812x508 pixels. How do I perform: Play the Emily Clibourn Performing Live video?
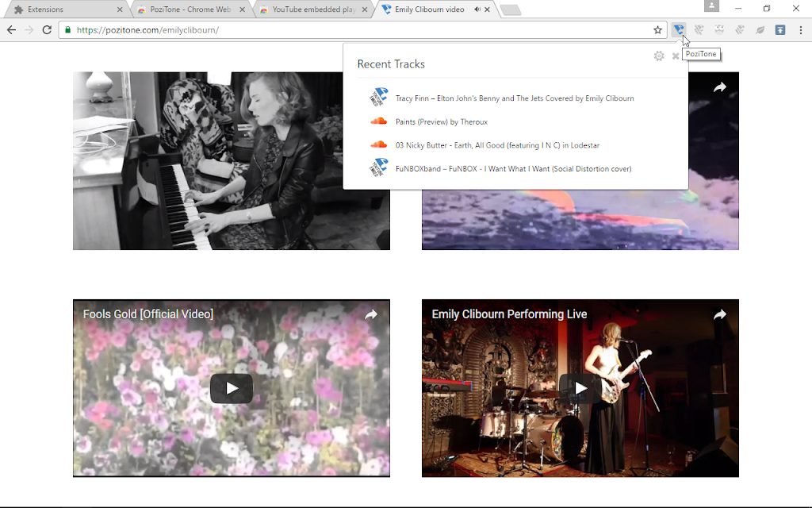pos(580,388)
